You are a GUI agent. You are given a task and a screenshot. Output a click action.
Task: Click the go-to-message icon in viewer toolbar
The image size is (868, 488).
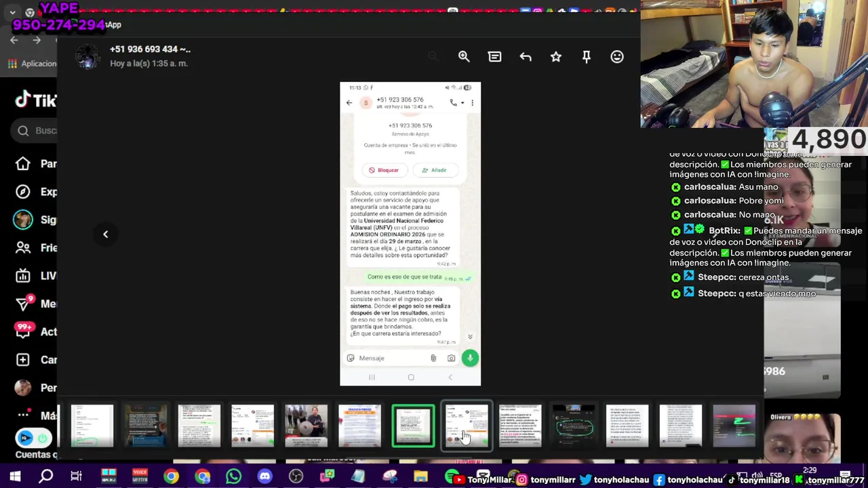pyautogui.click(x=494, y=57)
